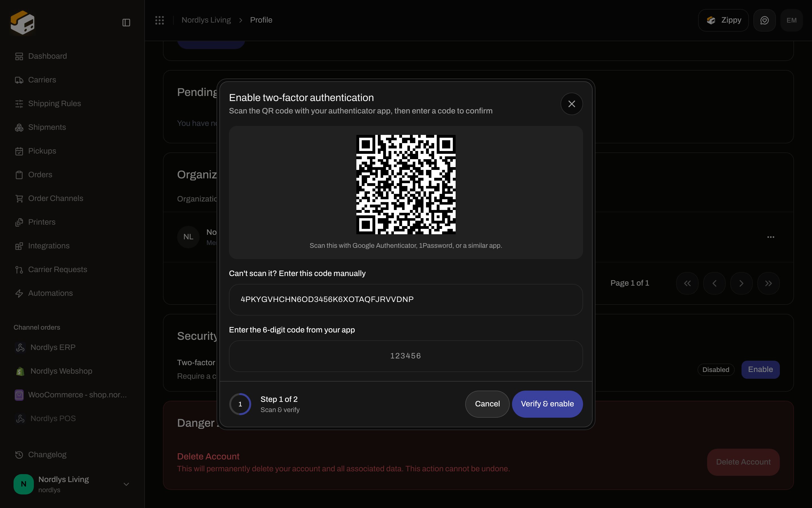Viewport: 812px width, 508px height.
Task: Go to the next page
Action: pyautogui.click(x=741, y=283)
